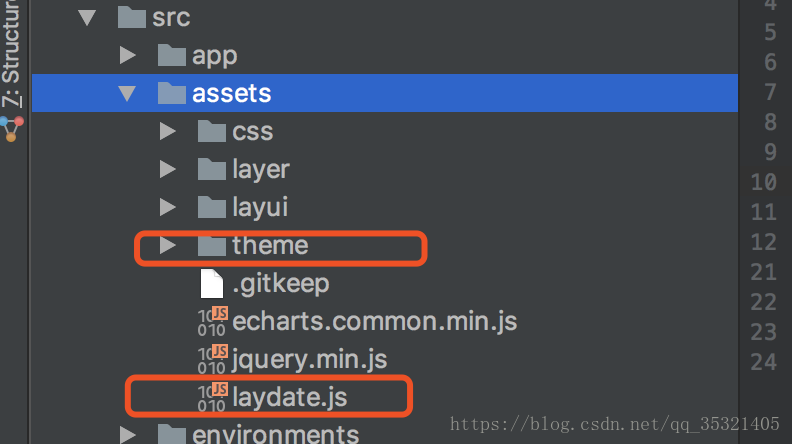Screen dimensions: 792x444
Task: Open the Structure tool window tab
Action: (x=11, y=53)
